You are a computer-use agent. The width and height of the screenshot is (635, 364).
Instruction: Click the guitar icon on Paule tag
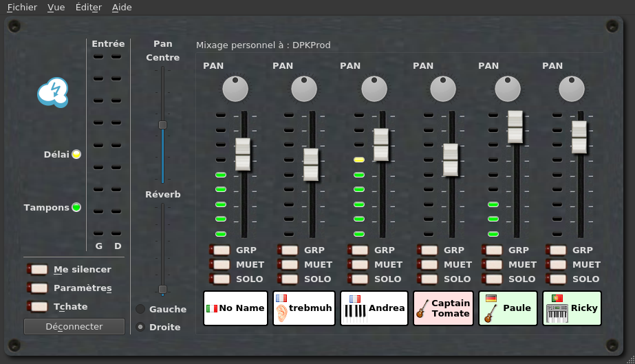[491, 313]
